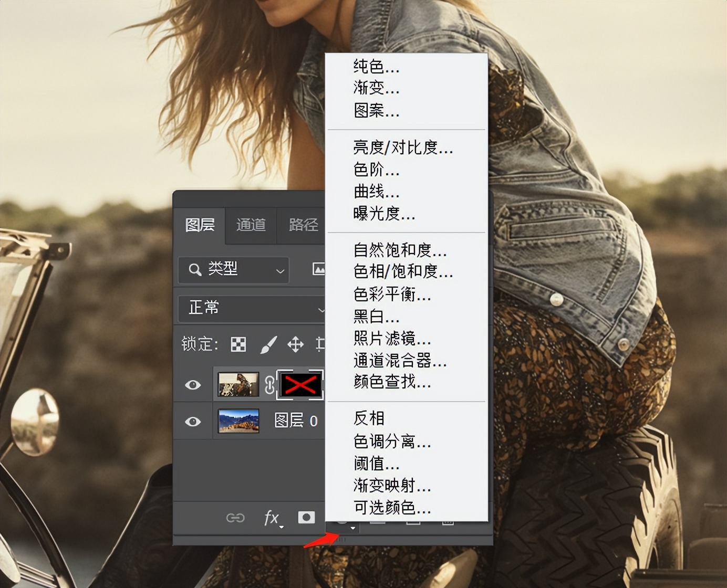Click the pixel layer filter icon beside 类型
The width and height of the screenshot is (727, 588).
click(318, 270)
